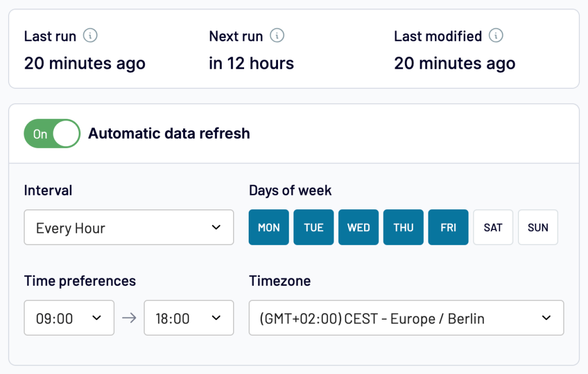588x374 pixels.
Task: Click the chevron in the 09:00 field
Action: (96, 318)
